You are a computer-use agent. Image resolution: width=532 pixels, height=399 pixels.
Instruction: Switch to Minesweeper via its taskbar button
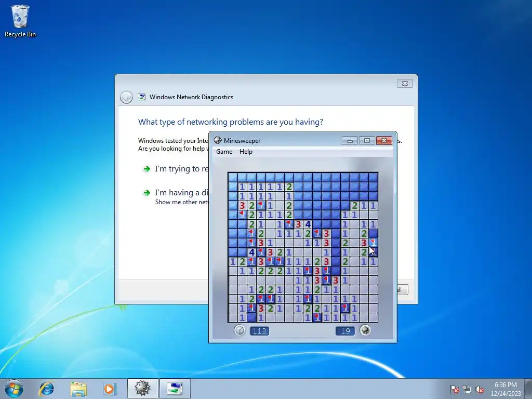(x=142, y=389)
